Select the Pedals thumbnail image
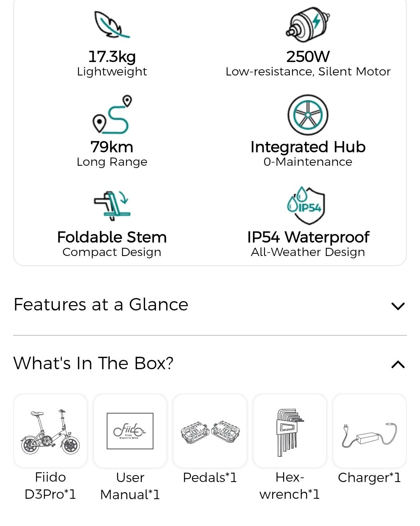The width and height of the screenshot is (420, 526). pos(210,431)
